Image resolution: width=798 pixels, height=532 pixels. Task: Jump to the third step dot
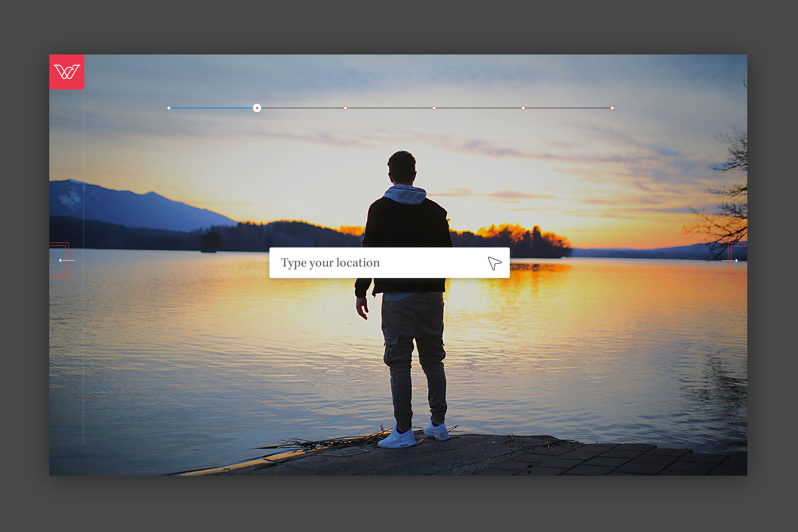(345, 108)
